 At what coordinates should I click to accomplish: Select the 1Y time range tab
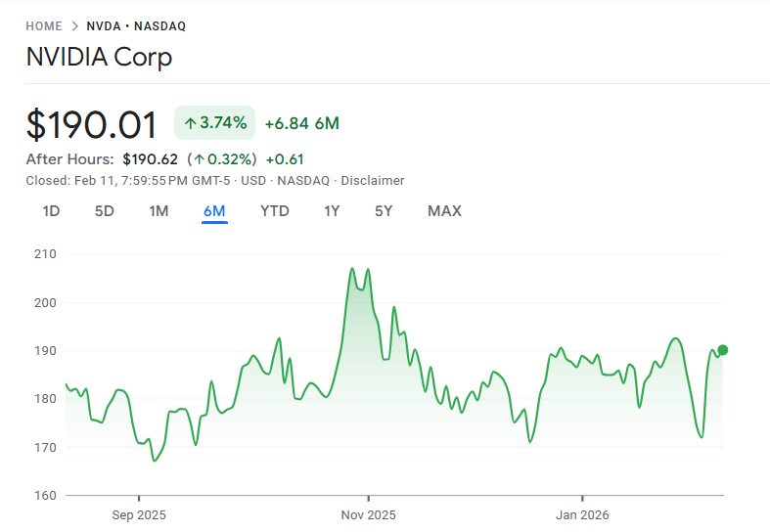pos(332,211)
